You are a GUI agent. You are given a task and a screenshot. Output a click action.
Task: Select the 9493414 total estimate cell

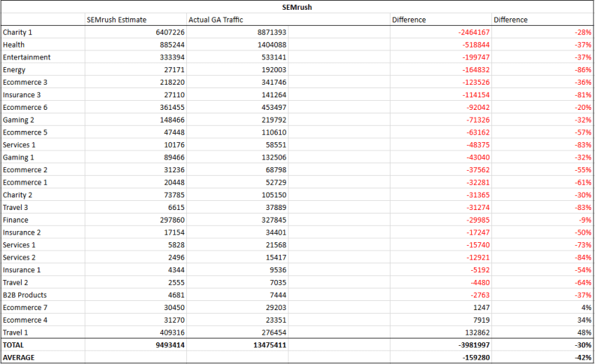(x=136, y=345)
